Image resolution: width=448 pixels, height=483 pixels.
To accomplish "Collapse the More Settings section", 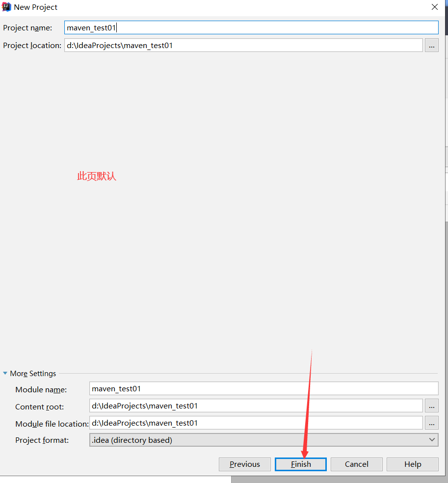I will click(5, 373).
